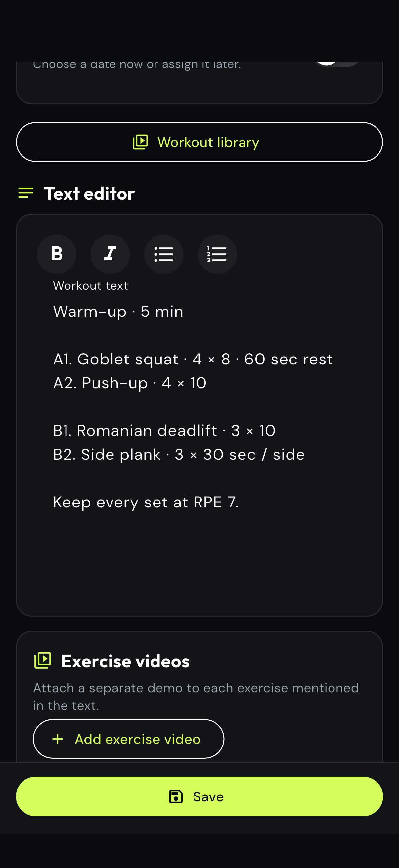The height and width of the screenshot is (868, 399).
Task: Click the Romanian deadlift line
Action: (x=164, y=431)
